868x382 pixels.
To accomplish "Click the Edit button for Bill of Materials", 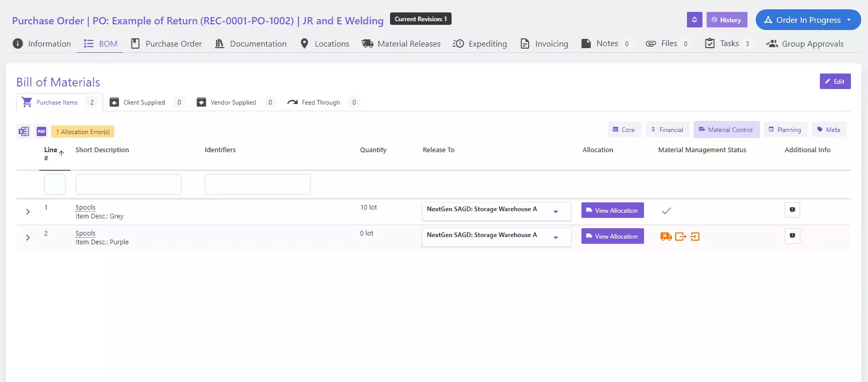I will pyautogui.click(x=835, y=81).
